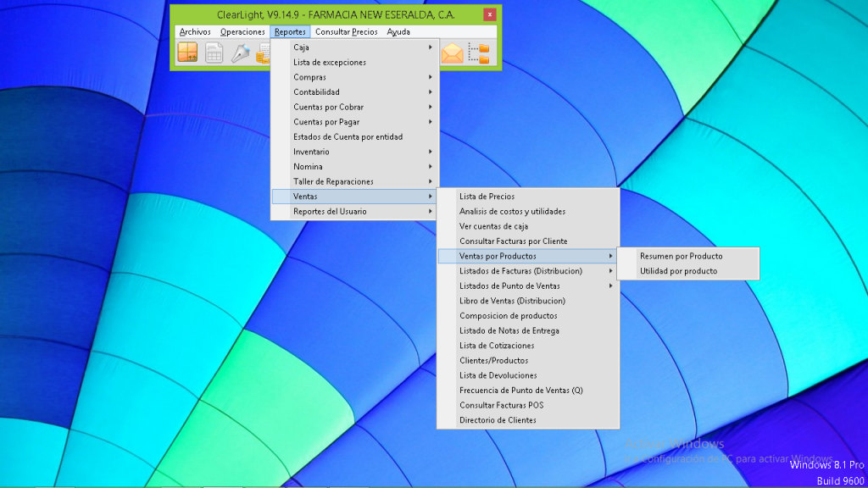The height and width of the screenshot is (488, 868).
Task: Select Consultar Facturas POS
Action: pyautogui.click(x=501, y=405)
